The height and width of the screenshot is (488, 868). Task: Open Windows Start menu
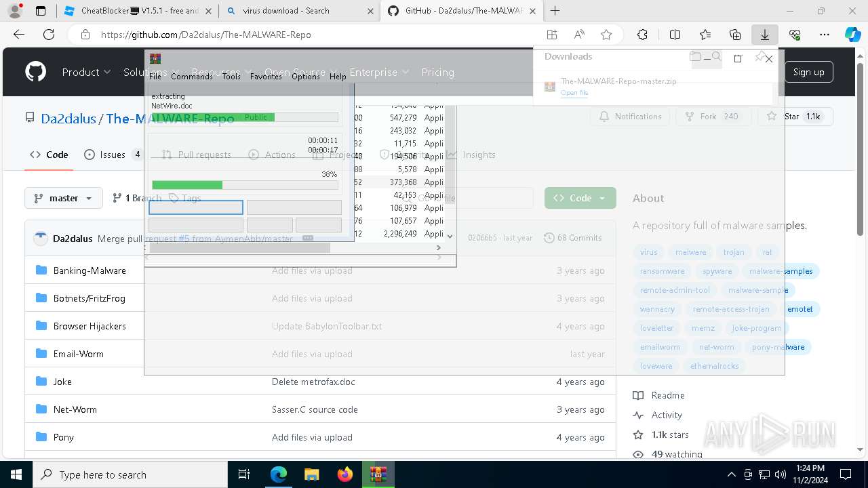(16, 474)
